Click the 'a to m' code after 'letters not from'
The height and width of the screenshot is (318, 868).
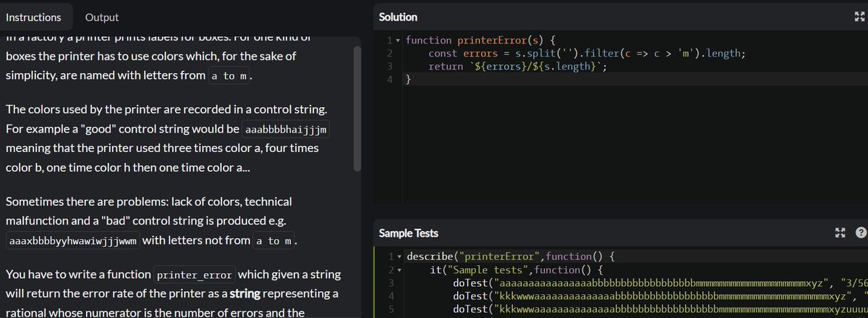(273, 241)
